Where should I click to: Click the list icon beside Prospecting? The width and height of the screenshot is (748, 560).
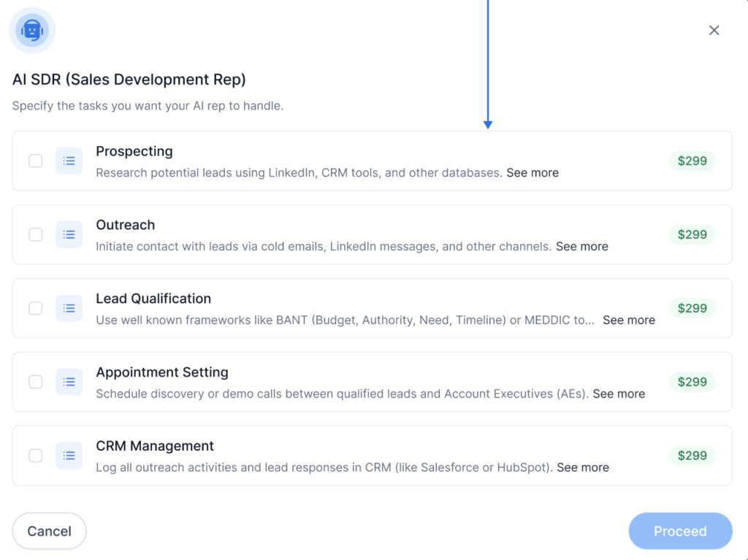tap(69, 161)
